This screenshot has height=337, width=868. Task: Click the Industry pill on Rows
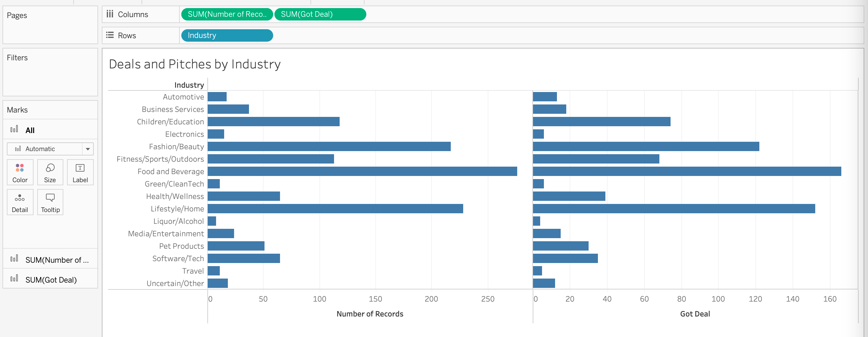[227, 35]
